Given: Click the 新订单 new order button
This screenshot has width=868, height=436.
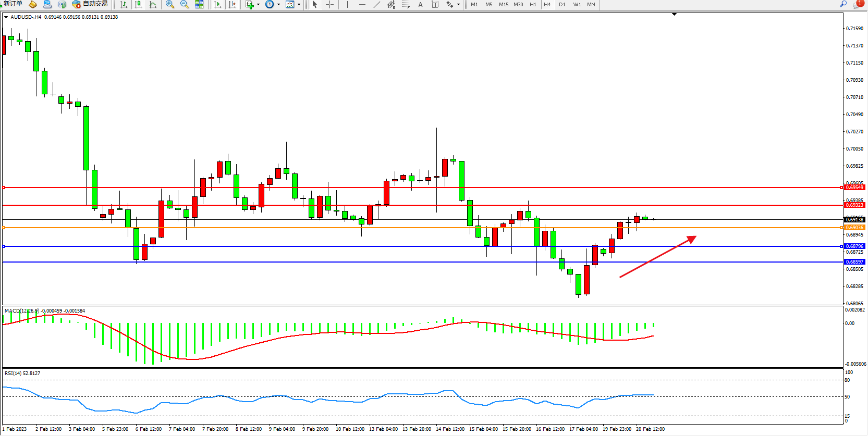Looking at the screenshot, I should click(13, 4).
